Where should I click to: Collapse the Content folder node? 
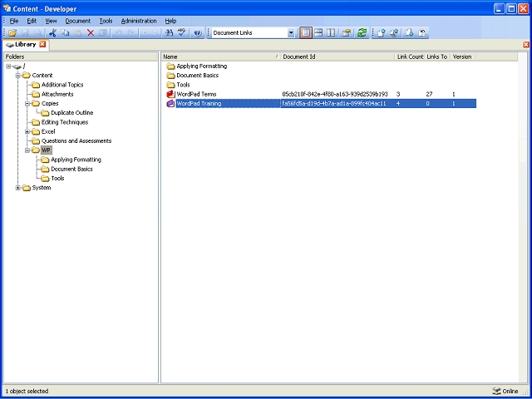(x=18, y=76)
